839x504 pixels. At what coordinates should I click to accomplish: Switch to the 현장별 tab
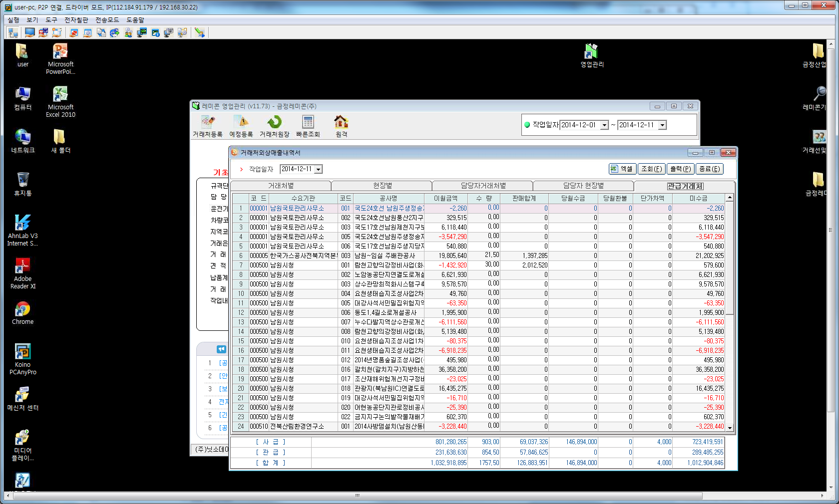(383, 186)
